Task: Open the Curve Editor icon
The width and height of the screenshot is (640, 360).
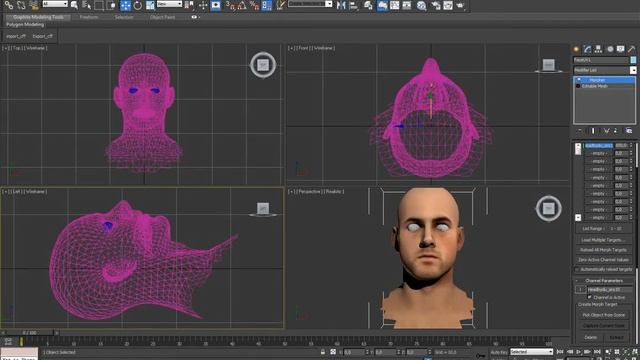Action: pyautogui.click(x=395, y=5)
